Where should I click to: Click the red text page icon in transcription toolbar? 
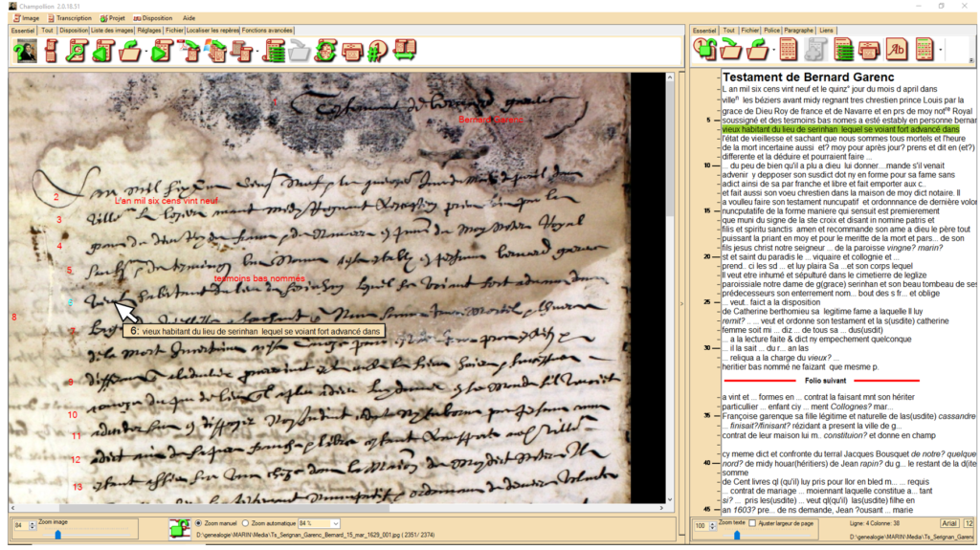[789, 49]
